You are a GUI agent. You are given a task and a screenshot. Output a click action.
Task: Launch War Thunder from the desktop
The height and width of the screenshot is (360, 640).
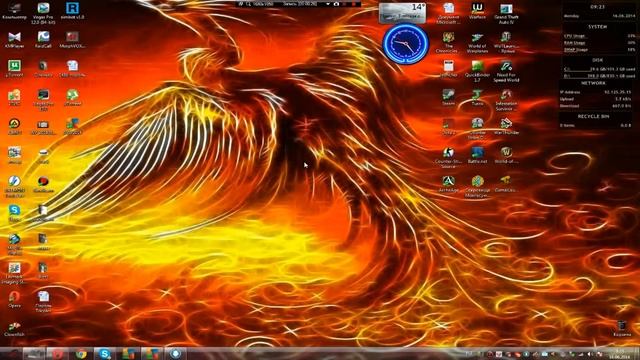click(506, 127)
